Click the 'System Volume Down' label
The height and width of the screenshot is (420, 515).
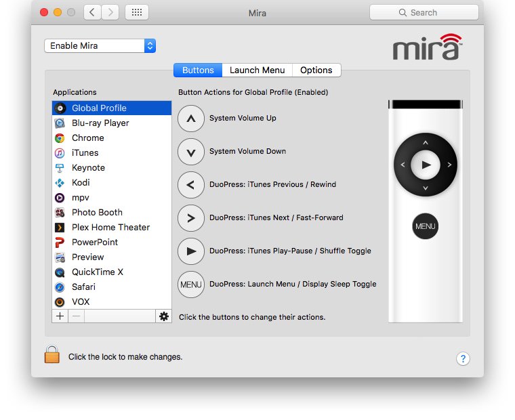click(x=247, y=151)
